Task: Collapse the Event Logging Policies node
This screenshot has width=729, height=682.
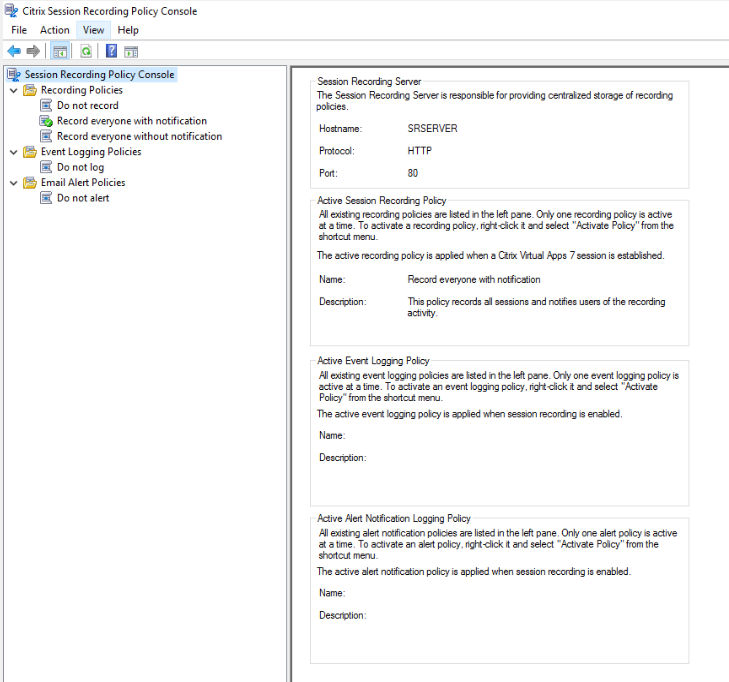Action: (x=14, y=152)
